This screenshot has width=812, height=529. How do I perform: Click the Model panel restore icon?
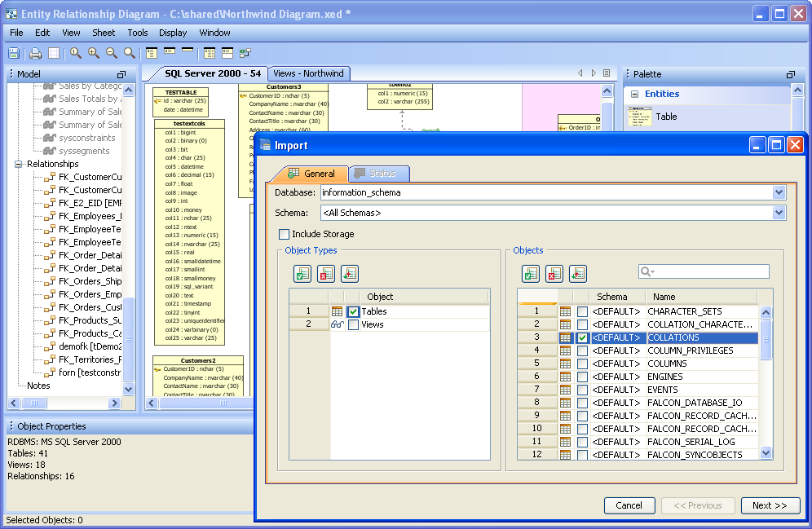pos(121,74)
